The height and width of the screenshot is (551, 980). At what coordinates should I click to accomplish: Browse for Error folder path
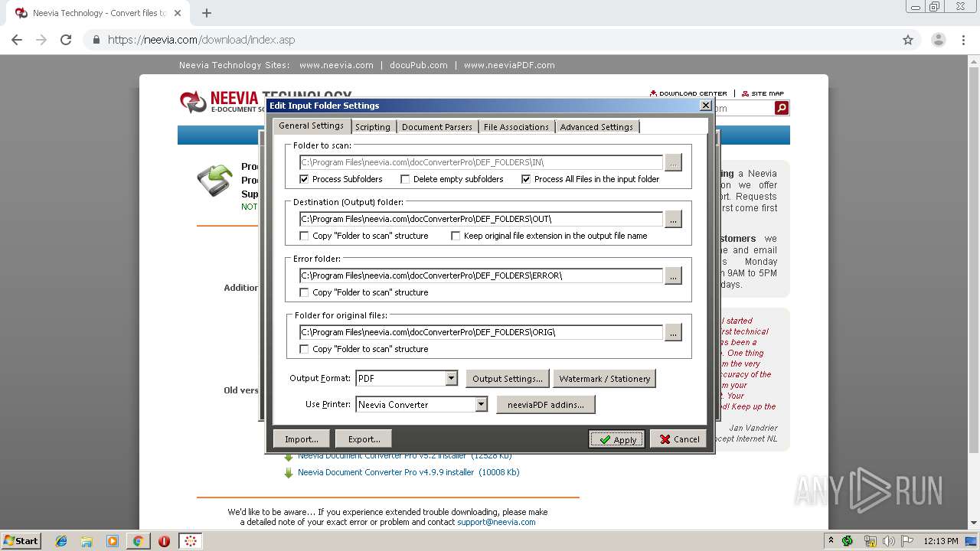pyautogui.click(x=673, y=275)
